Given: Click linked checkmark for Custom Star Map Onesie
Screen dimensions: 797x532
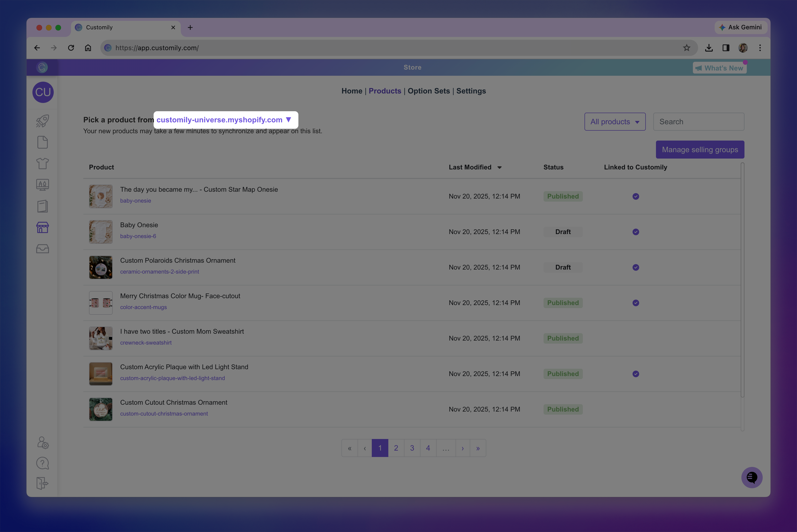Looking at the screenshot, I should 636,196.
